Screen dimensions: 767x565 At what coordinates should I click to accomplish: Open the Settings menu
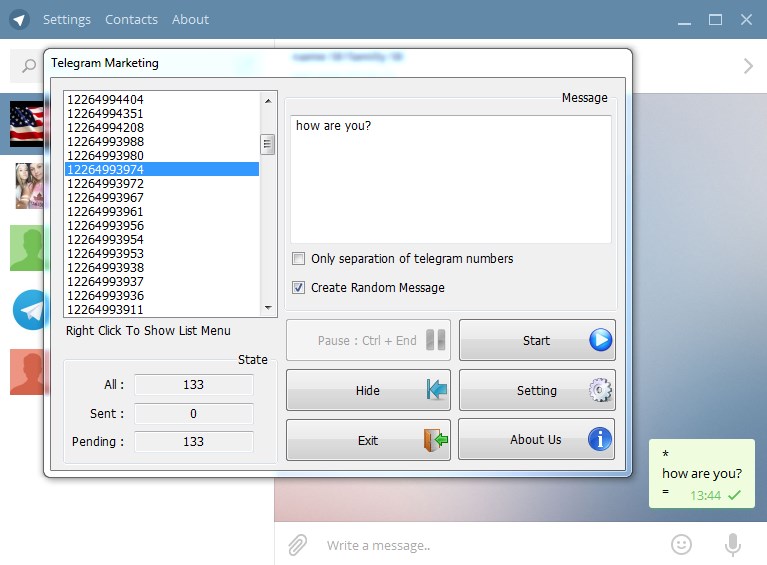pos(67,20)
